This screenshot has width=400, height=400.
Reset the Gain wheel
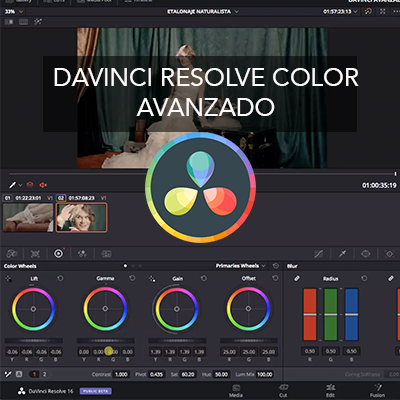[x=204, y=278]
